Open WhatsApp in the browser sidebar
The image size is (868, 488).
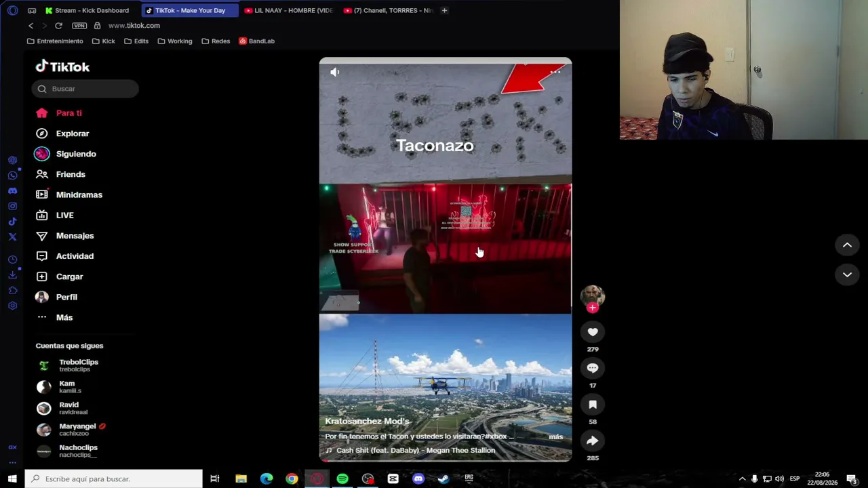[12, 176]
